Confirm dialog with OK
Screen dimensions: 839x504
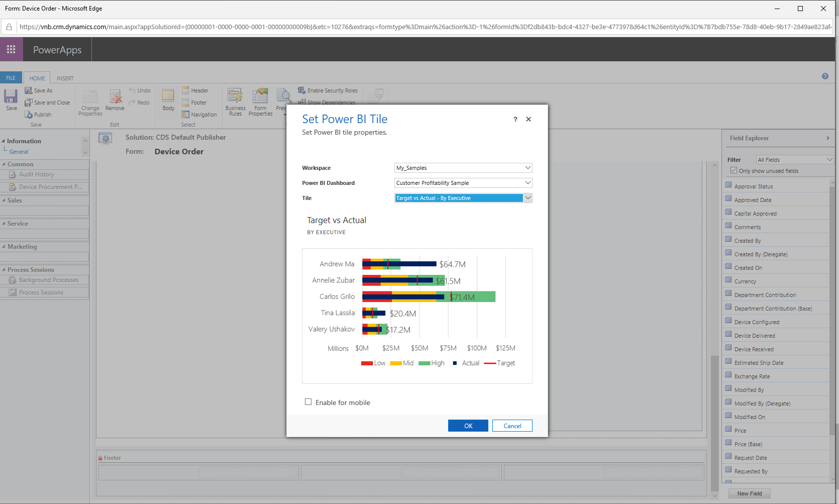tap(468, 426)
